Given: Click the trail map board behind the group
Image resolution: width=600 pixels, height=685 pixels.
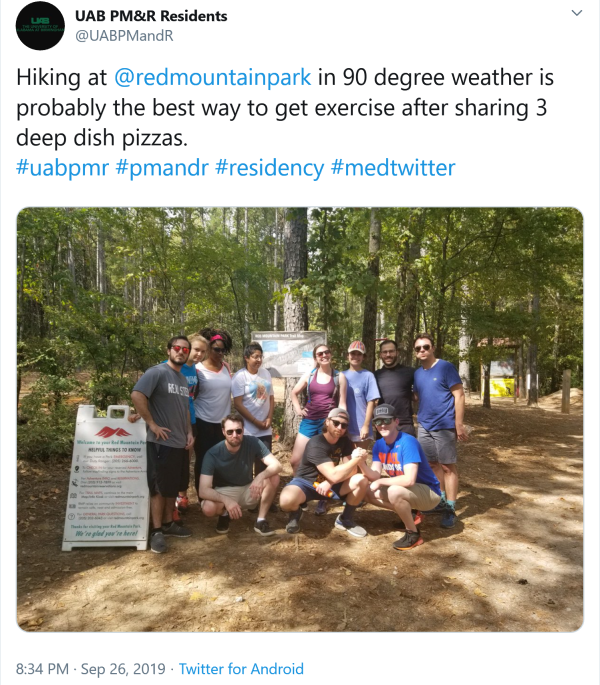Looking at the screenshot, I should click(x=289, y=353).
